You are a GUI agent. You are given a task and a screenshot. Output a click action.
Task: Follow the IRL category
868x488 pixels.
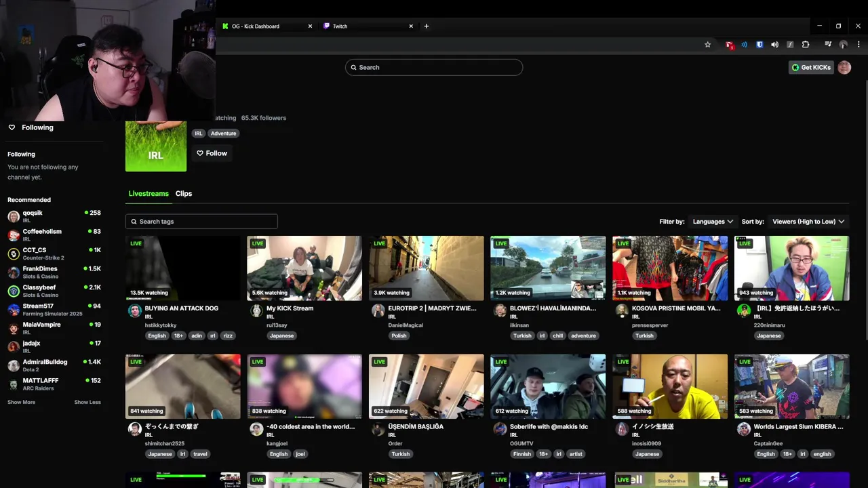pos(212,153)
